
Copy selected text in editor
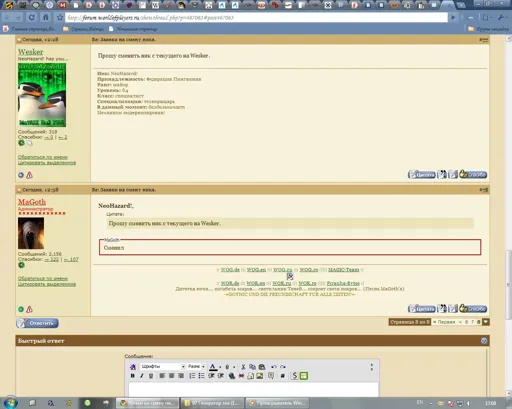click(x=252, y=367)
